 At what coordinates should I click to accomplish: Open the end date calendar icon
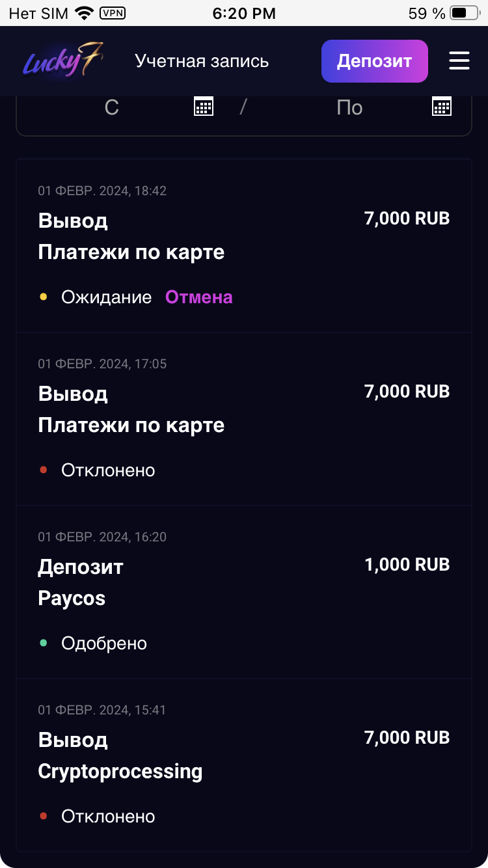pos(442,106)
